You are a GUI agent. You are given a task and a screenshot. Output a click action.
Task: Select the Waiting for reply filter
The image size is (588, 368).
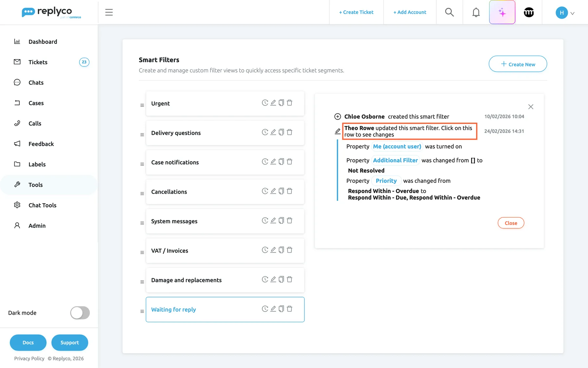(225, 309)
